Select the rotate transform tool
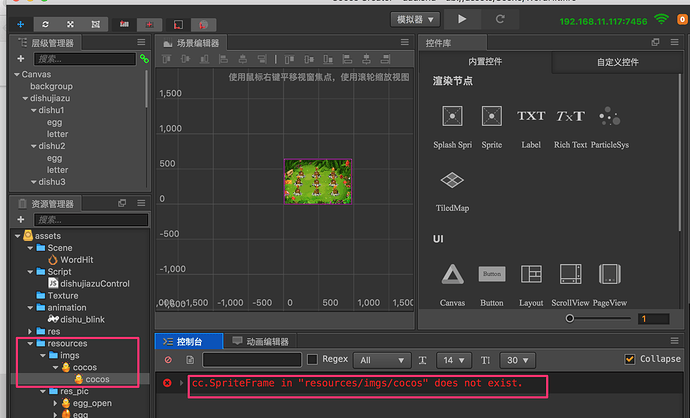The width and height of the screenshot is (690, 418). coord(45,24)
